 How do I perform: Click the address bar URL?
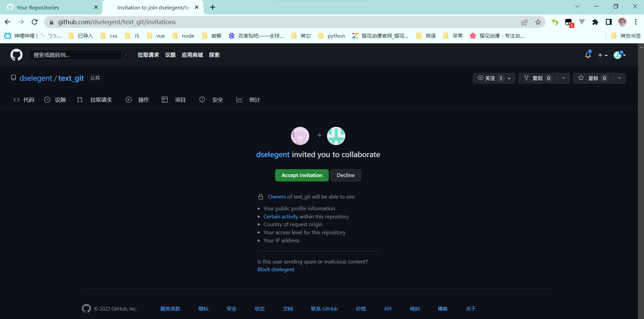117,22
